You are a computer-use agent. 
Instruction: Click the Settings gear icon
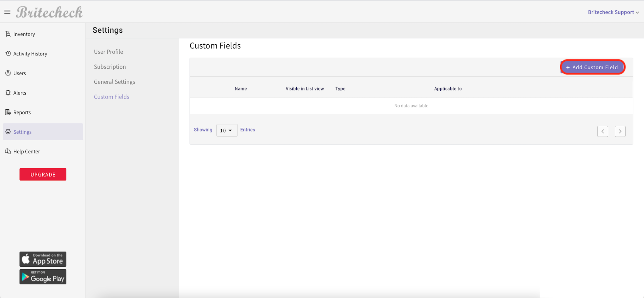tap(8, 132)
